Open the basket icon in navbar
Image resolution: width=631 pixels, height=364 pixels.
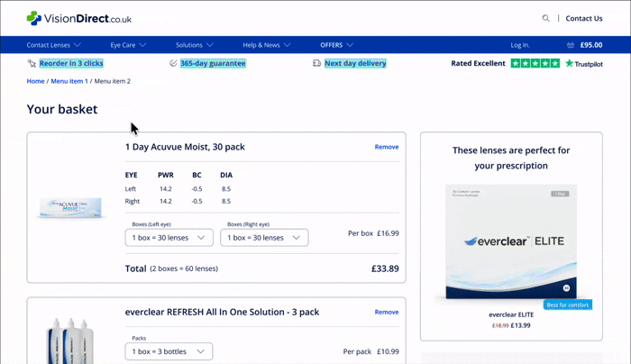click(571, 45)
